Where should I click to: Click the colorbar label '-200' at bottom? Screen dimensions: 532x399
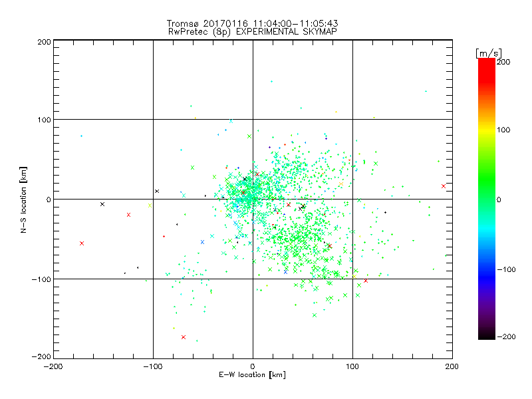(506, 336)
